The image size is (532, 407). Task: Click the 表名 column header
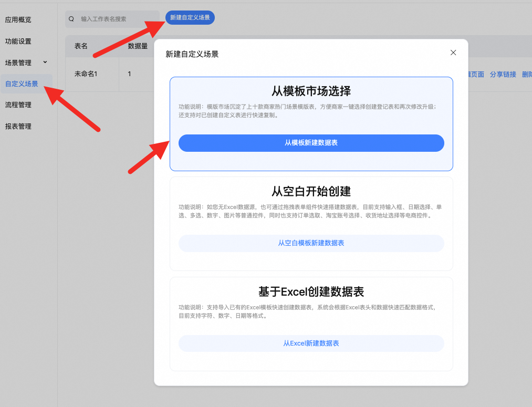coord(81,46)
